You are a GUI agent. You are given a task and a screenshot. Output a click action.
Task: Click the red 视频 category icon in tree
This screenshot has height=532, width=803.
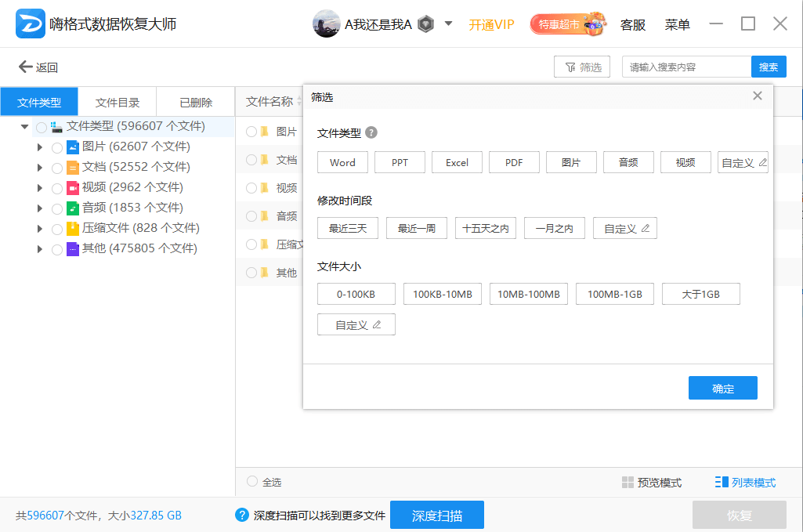(73, 188)
